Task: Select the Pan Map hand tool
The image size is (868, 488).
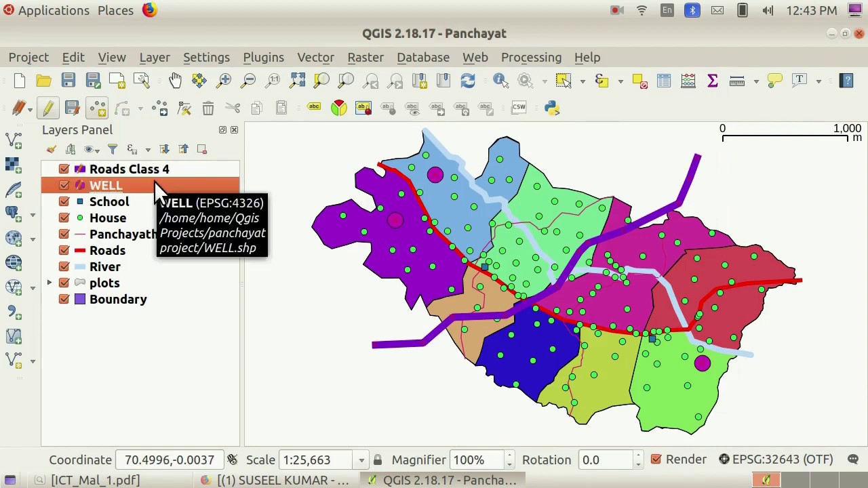Action: [x=175, y=81]
